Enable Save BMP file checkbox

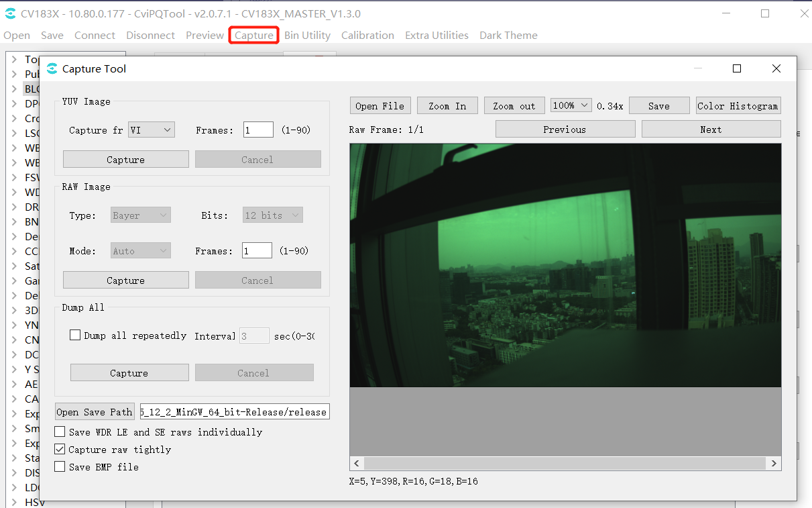[x=60, y=467]
